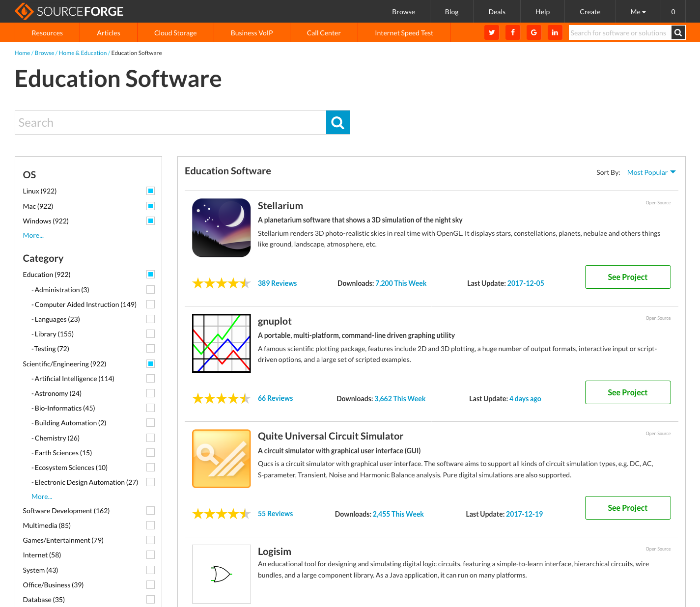Open the Create menu item
The image size is (700, 607).
point(590,12)
